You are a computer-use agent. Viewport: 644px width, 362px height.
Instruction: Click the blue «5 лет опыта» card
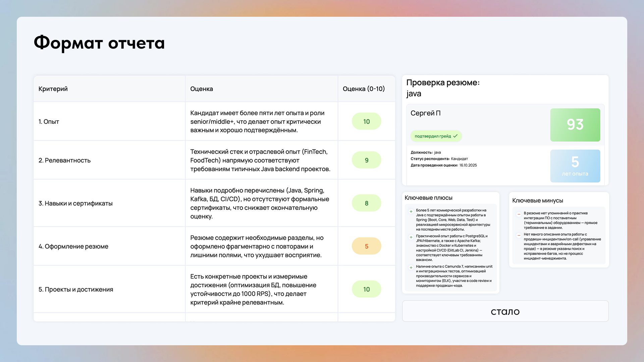tap(575, 166)
